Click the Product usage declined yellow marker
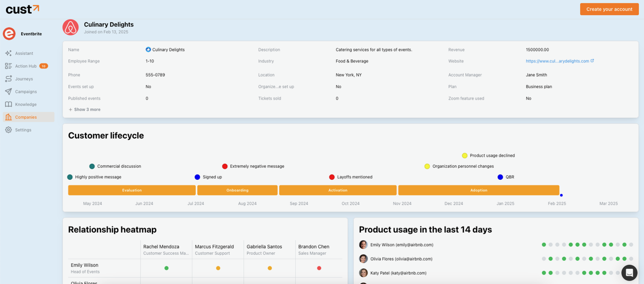This screenshot has width=644, height=284. [464, 156]
